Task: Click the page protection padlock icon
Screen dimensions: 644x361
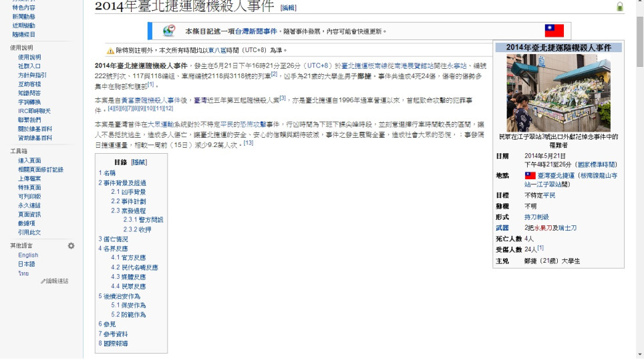Action: (620, 7)
